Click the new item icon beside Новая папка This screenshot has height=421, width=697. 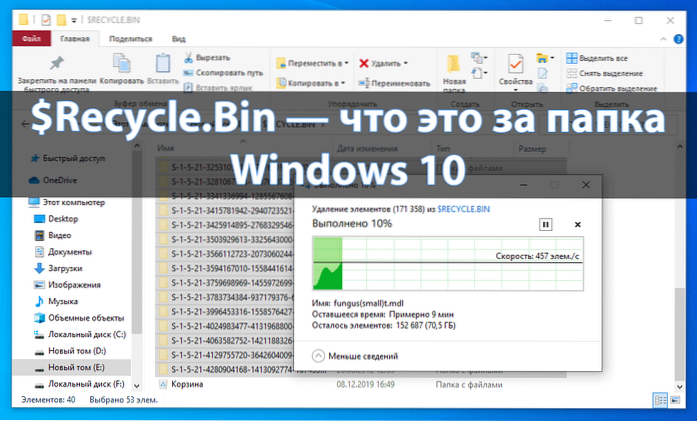click(477, 57)
